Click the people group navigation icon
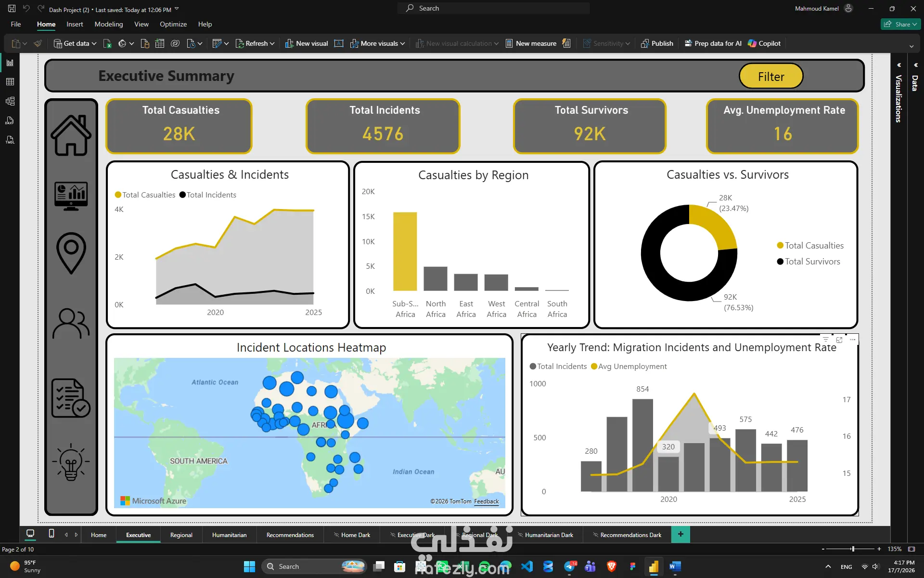 tap(71, 323)
